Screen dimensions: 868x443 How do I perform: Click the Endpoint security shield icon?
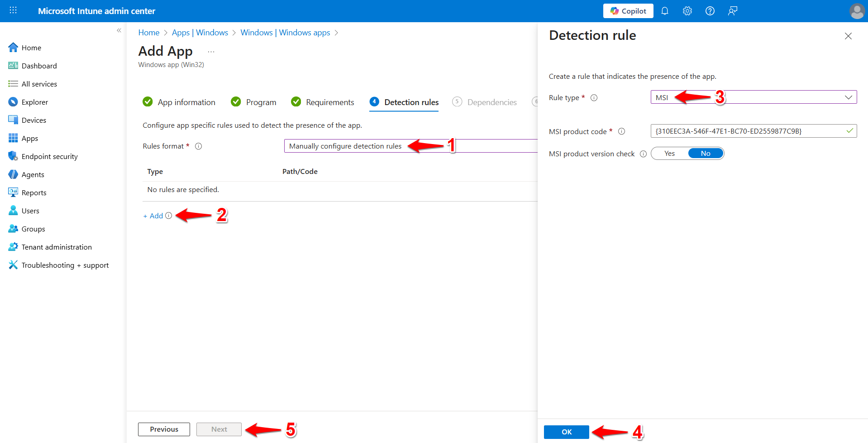13,156
